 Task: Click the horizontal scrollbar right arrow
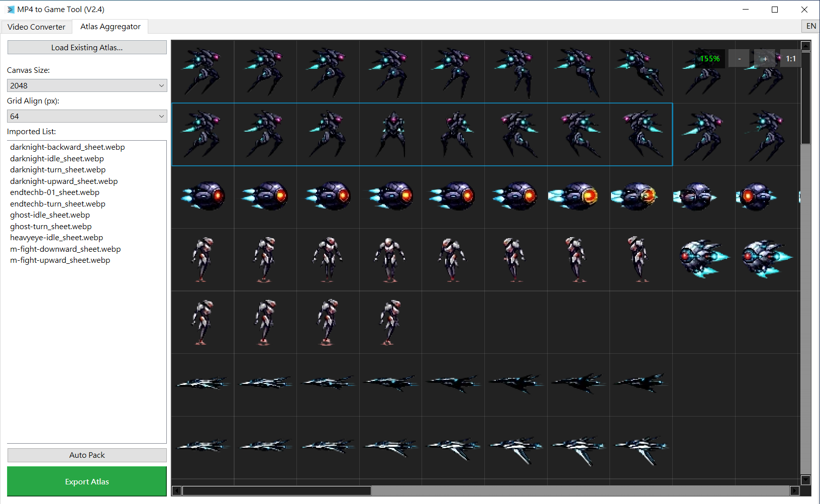point(795,491)
